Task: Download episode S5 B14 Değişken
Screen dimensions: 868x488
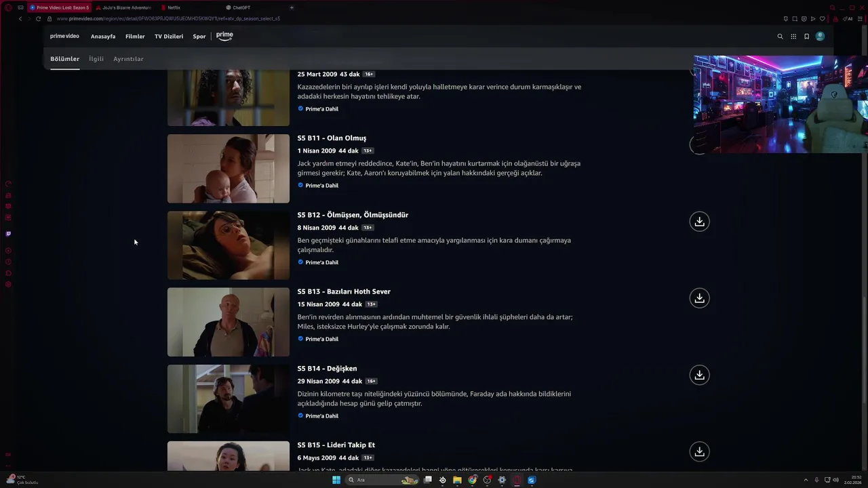Action: tap(699, 375)
